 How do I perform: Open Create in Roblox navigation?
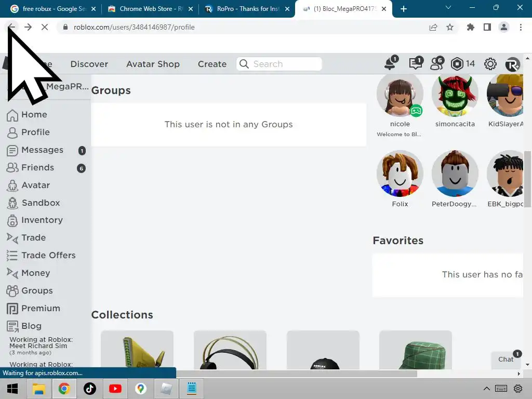click(x=212, y=64)
